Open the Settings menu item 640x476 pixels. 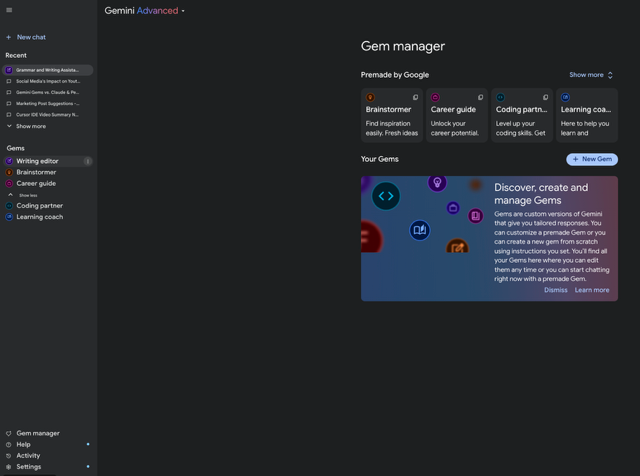point(29,467)
